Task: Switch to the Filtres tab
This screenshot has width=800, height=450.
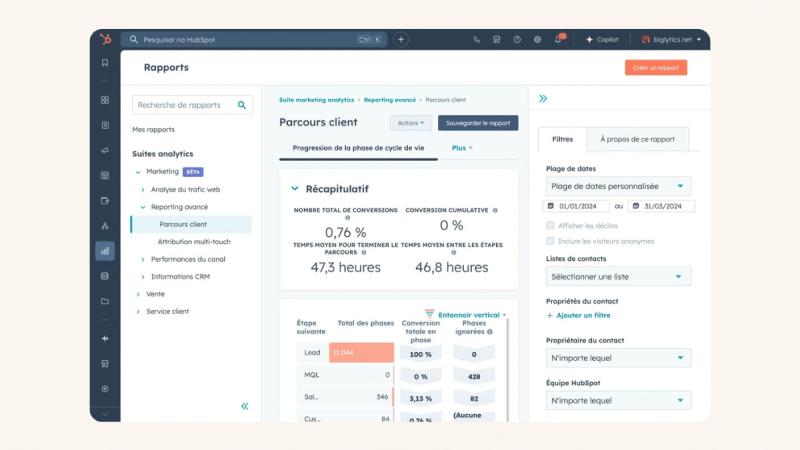Action: click(x=562, y=139)
